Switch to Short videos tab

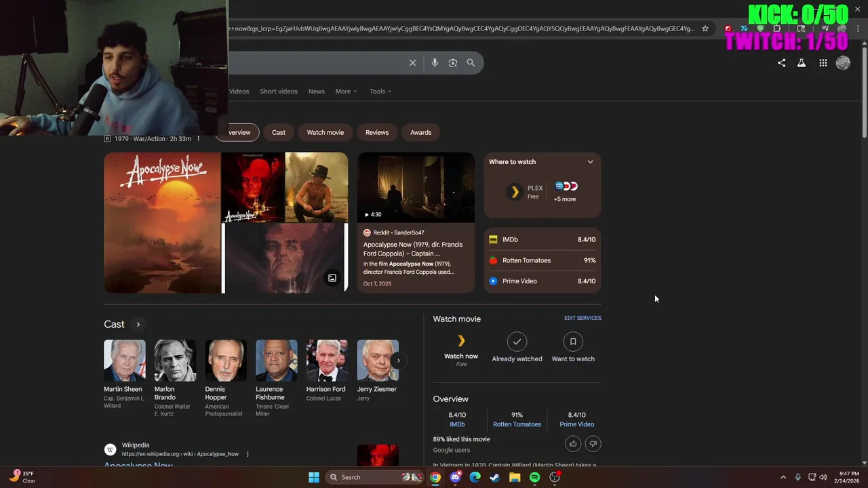[279, 91]
